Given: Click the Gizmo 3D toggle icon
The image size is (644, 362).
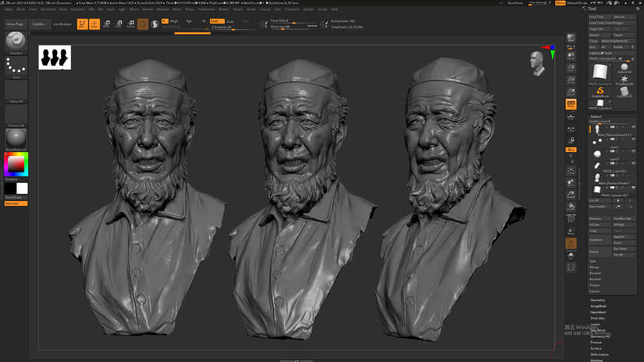Looking at the screenshot, I should click(142, 24).
